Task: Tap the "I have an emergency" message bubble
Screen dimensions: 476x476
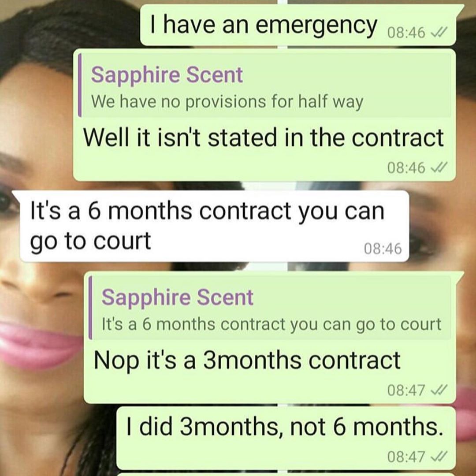Action: [x=298, y=25]
